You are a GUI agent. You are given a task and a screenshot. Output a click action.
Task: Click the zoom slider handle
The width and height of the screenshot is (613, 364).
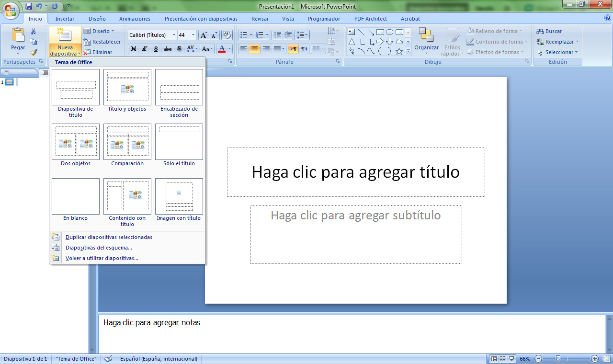pos(558,359)
